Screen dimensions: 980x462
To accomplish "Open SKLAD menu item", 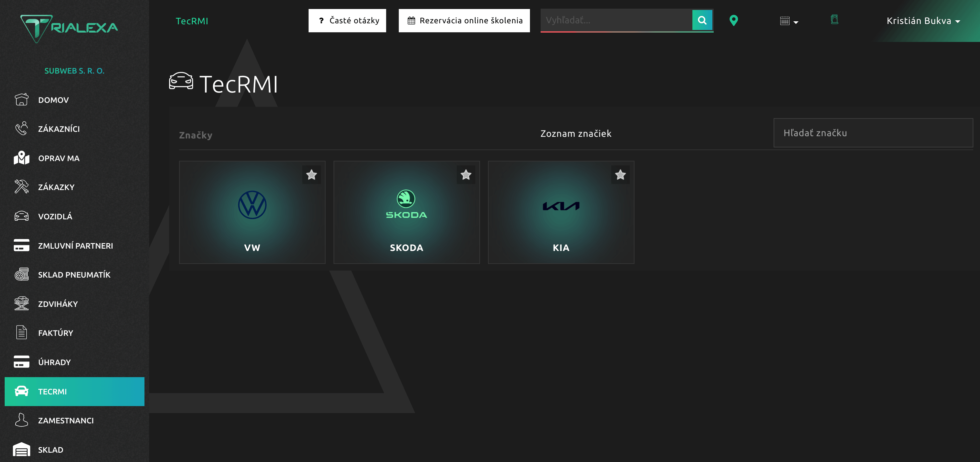I will coord(75,449).
